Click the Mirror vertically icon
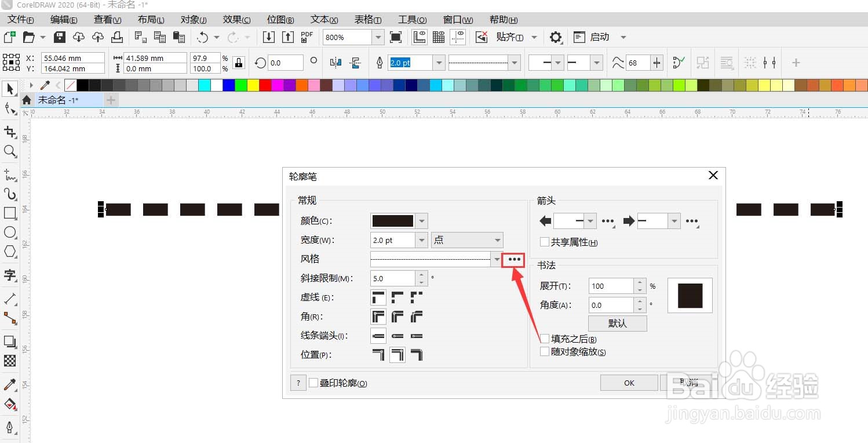868x443 pixels. [x=355, y=63]
